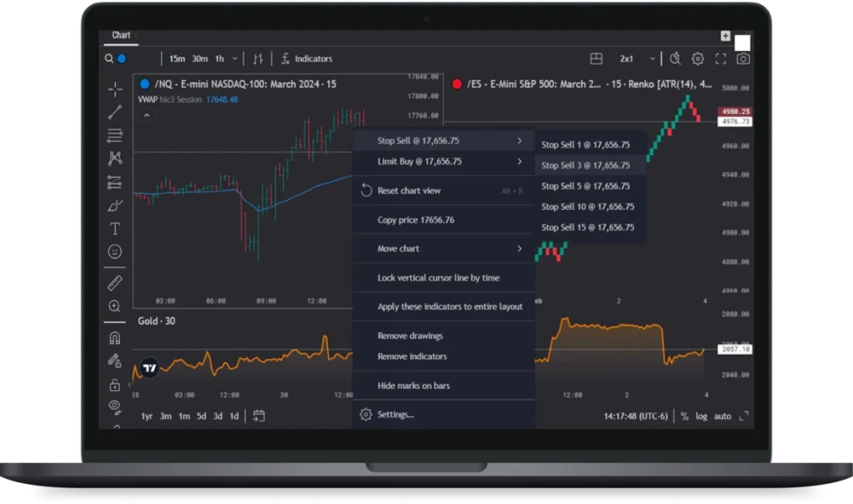The image size is (853, 504).
Task: Take a chart snapshot with camera icon
Action: coord(743,59)
